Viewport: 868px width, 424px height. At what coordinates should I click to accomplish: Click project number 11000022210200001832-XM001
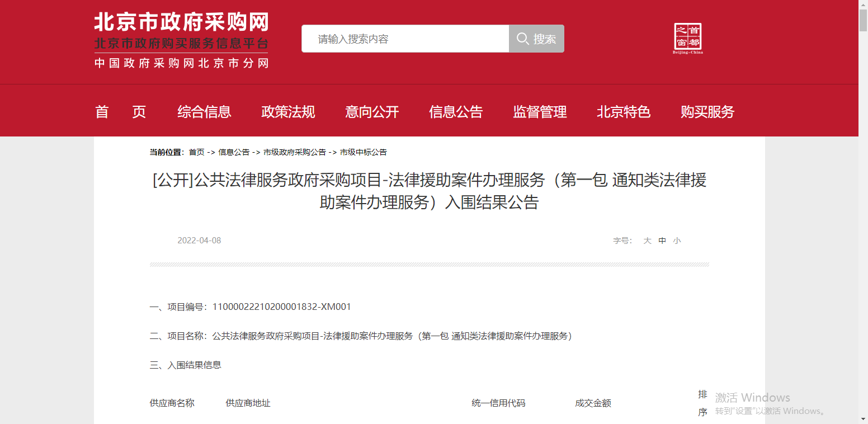tap(282, 307)
